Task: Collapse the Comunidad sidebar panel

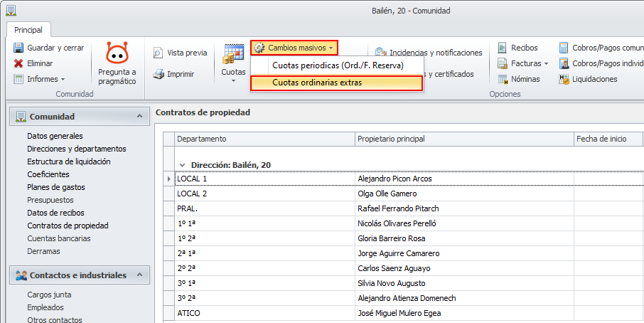Action: [139, 116]
